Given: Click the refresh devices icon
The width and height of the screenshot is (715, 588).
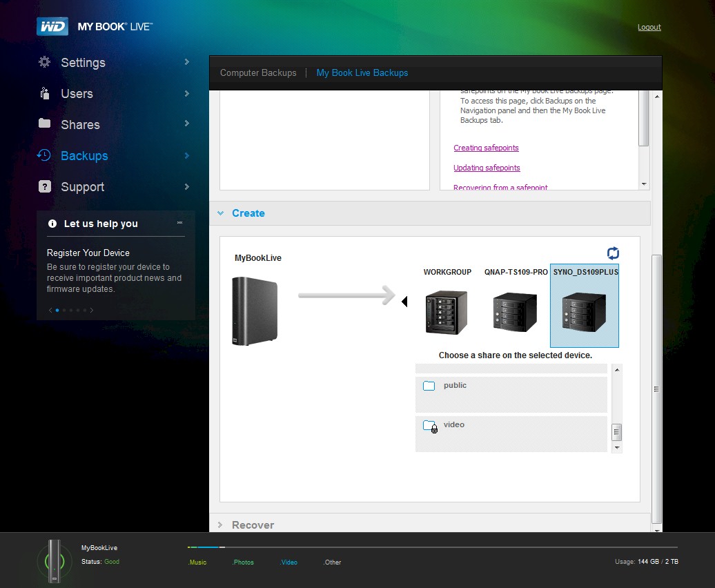Looking at the screenshot, I should click(x=613, y=253).
